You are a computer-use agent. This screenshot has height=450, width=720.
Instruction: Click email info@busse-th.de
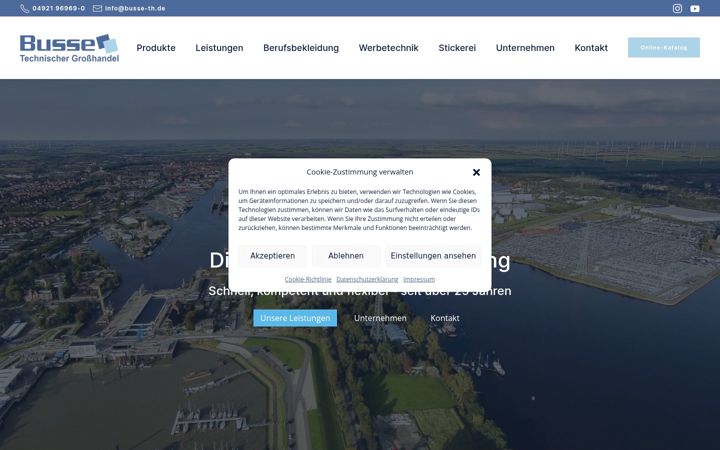135,8
